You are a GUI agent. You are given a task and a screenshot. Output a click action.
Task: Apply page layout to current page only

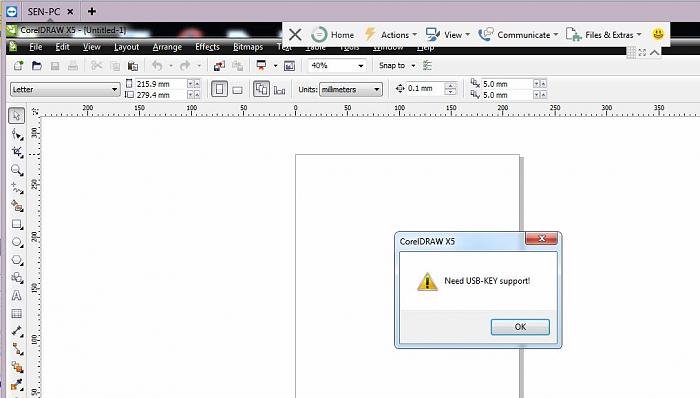[x=279, y=90]
